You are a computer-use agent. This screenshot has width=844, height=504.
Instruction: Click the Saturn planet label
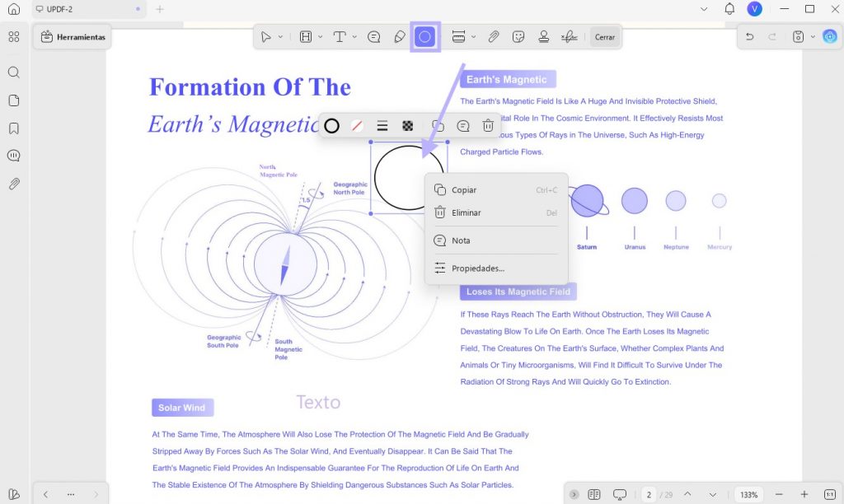tap(587, 247)
